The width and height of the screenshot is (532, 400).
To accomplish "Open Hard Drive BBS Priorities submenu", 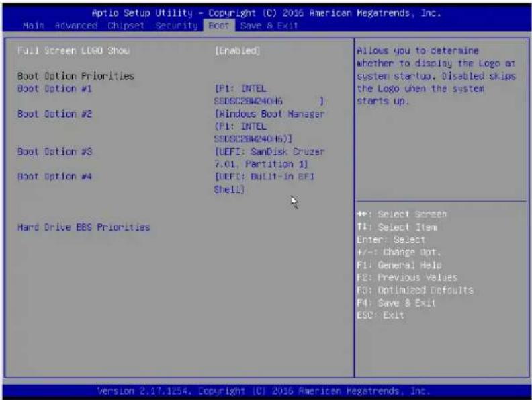I will coord(83,227).
